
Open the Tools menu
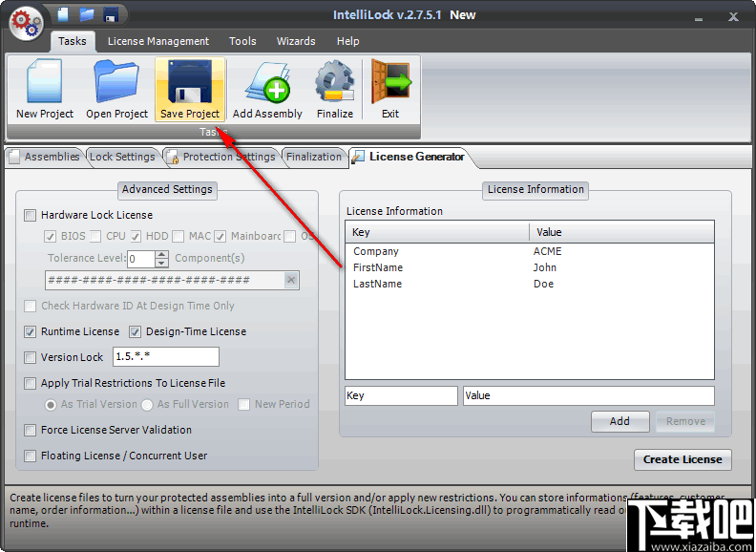242,41
